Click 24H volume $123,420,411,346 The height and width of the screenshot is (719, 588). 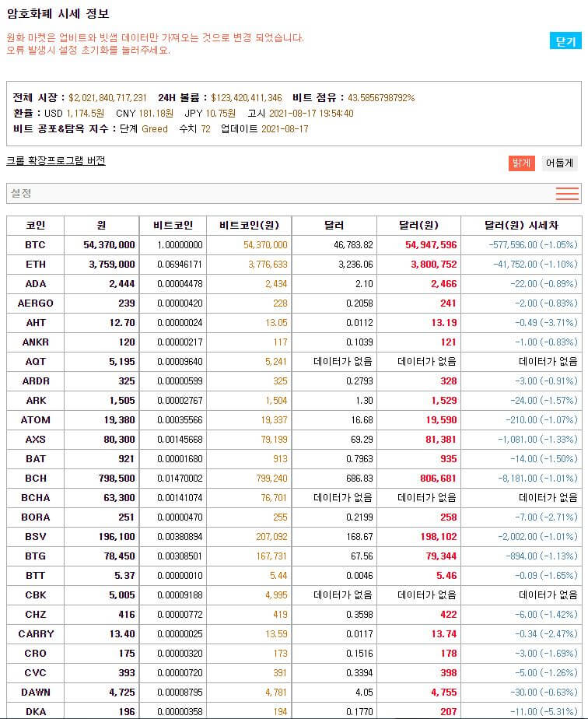[x=246, y=98]
